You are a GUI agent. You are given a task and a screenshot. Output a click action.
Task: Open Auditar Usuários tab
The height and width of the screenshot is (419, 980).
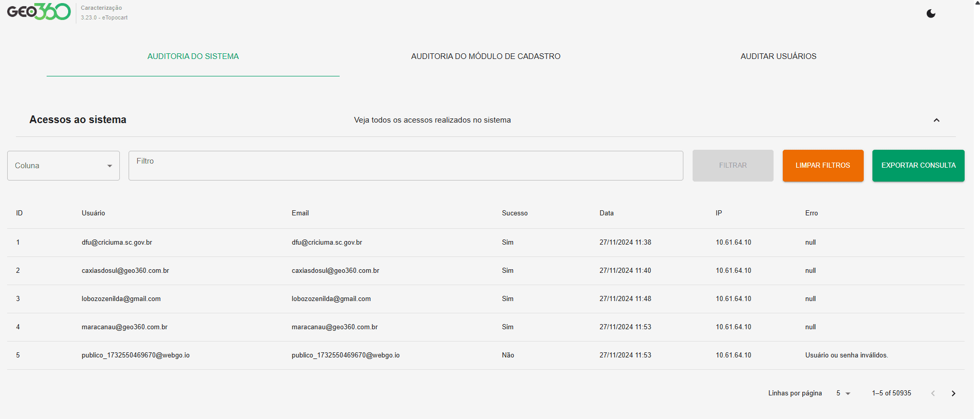click(x=778, y=56)
